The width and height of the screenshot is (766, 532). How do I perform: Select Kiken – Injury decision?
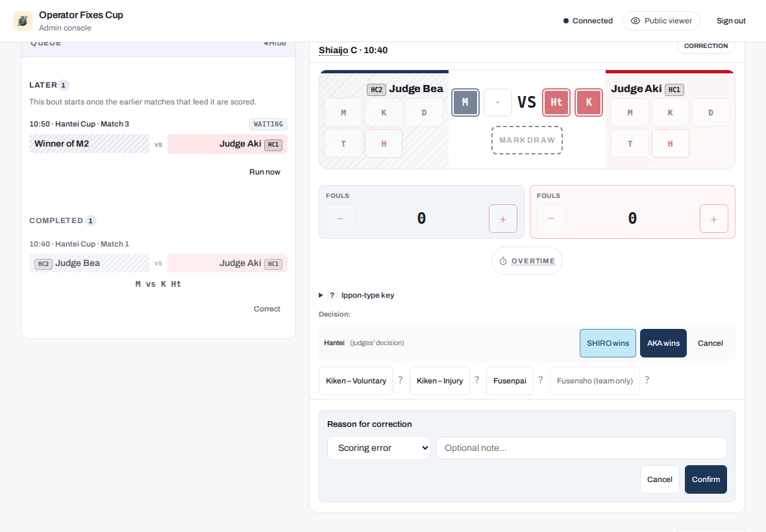439,381
